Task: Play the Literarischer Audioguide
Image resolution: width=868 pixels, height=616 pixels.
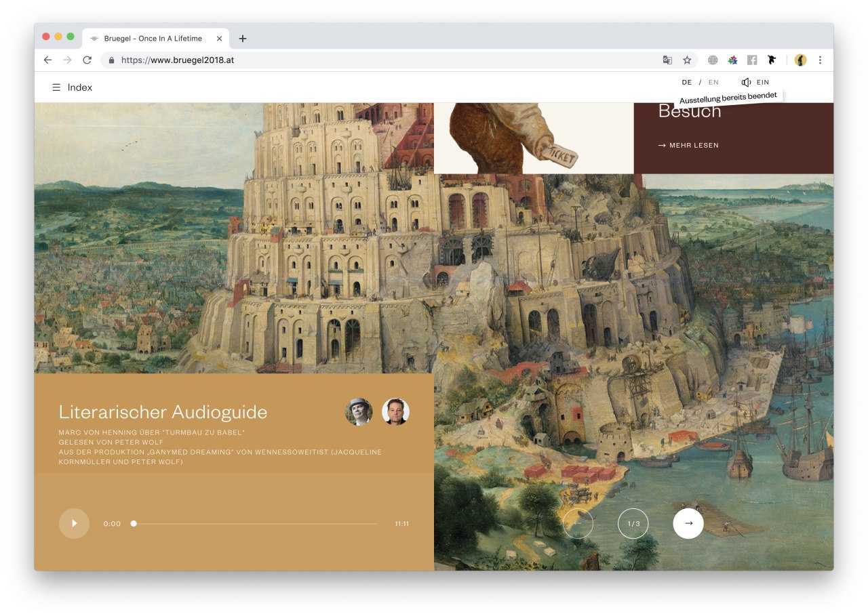Action: point(74,523)
